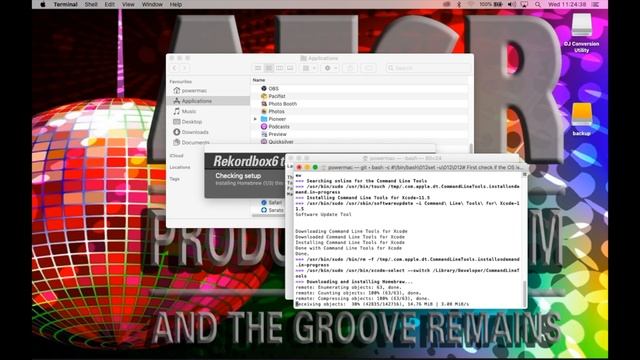The width and height of the screenshot is (640, 360).
Task: Click the Terminal window scrollbar
Action: [x=524, y=293]
